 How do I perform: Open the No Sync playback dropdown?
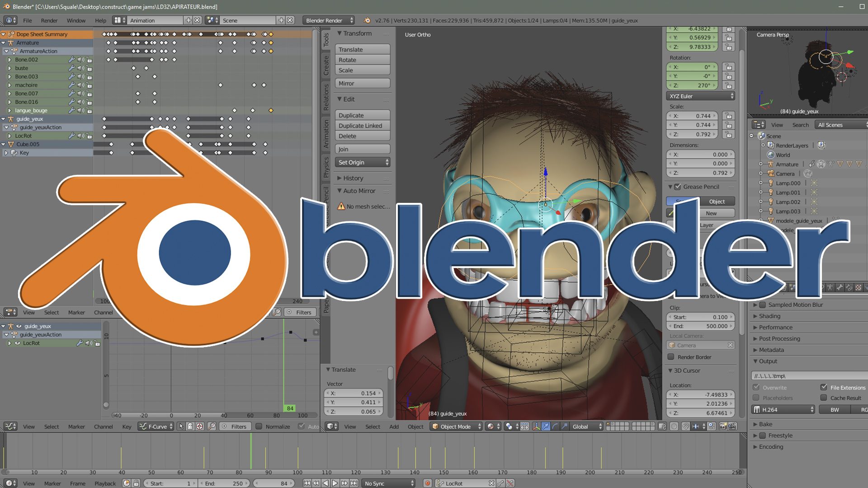(388, 483)
